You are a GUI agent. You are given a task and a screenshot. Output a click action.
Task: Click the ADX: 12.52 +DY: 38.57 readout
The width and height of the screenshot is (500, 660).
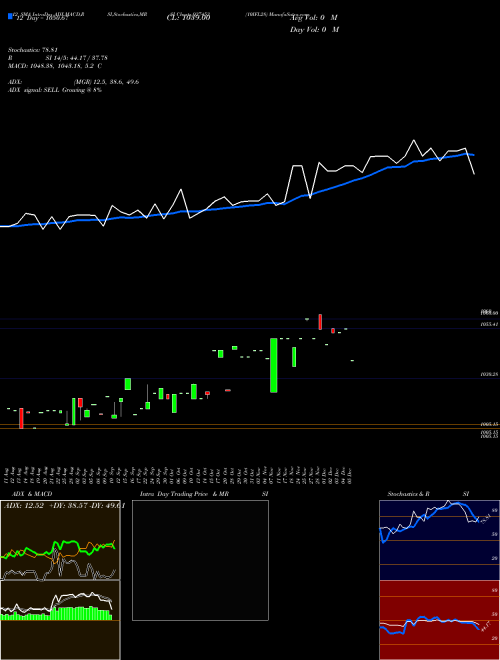[x=64, y=506]
